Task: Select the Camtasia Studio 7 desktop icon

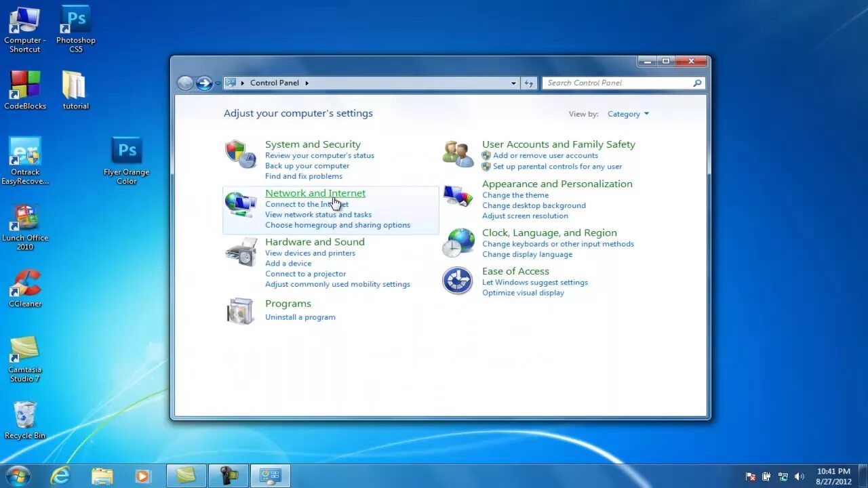Action: pyautogui.click(x=25, y=359)
